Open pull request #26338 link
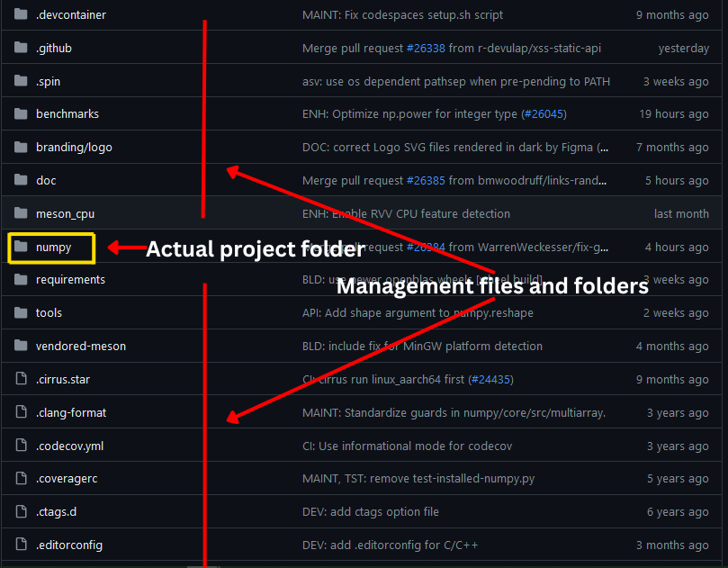 (x=426, y=49)
